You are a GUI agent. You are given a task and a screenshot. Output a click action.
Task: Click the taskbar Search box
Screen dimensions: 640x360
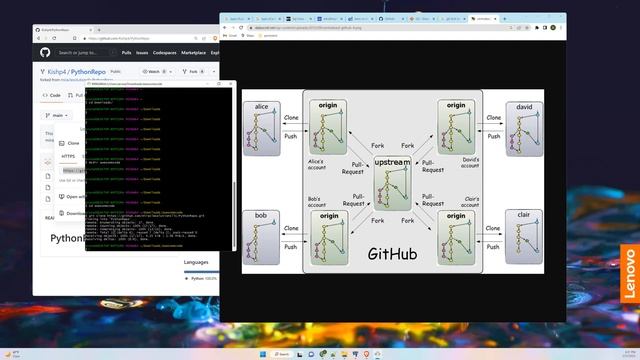coord(282,354)
